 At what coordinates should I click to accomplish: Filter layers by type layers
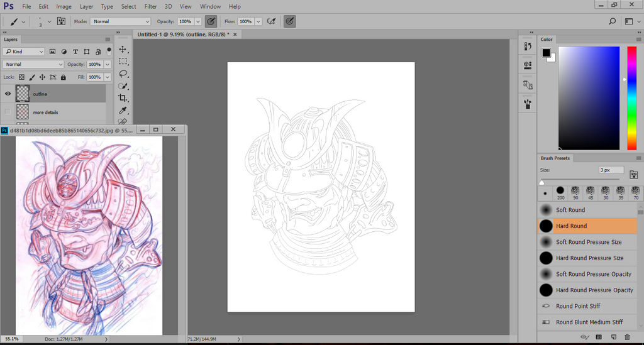(75, 52)
